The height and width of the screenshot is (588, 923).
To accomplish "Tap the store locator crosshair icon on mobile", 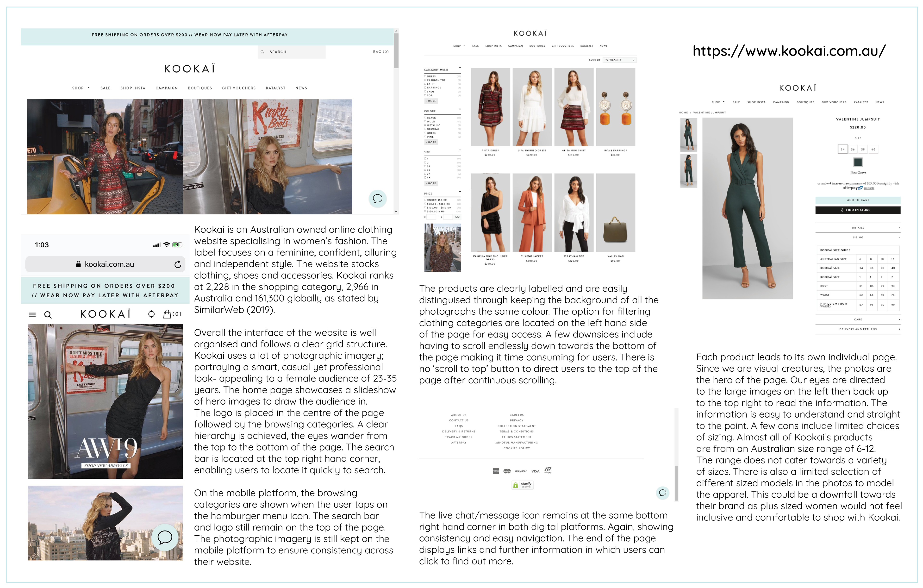I will 151,314.
